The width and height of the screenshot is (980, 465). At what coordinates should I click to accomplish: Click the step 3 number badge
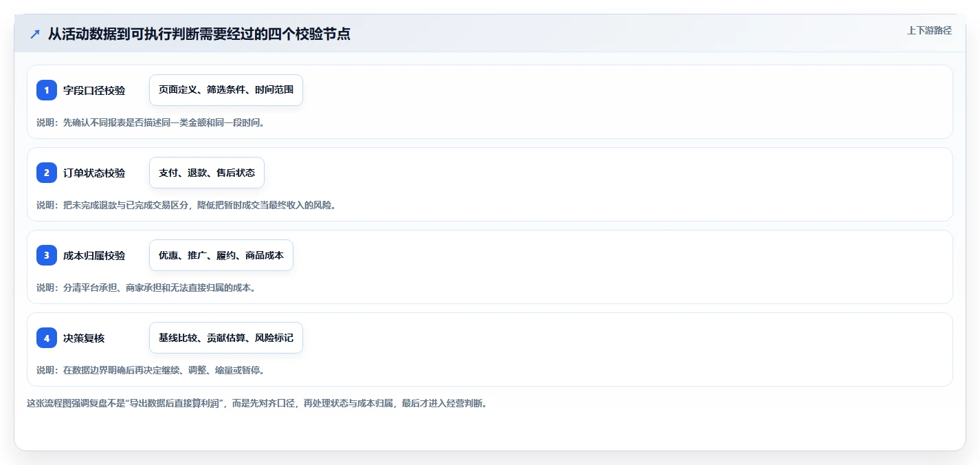47,255
